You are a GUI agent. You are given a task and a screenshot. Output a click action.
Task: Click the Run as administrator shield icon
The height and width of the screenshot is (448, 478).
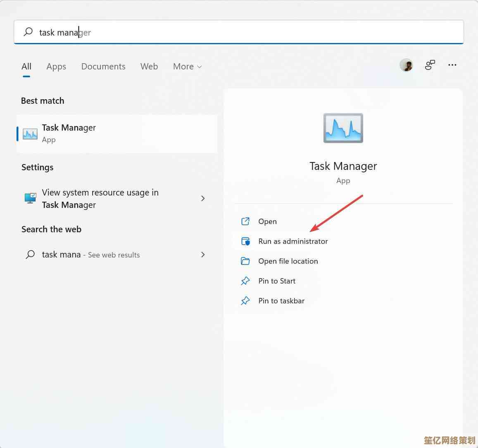(x=245, y=241)
